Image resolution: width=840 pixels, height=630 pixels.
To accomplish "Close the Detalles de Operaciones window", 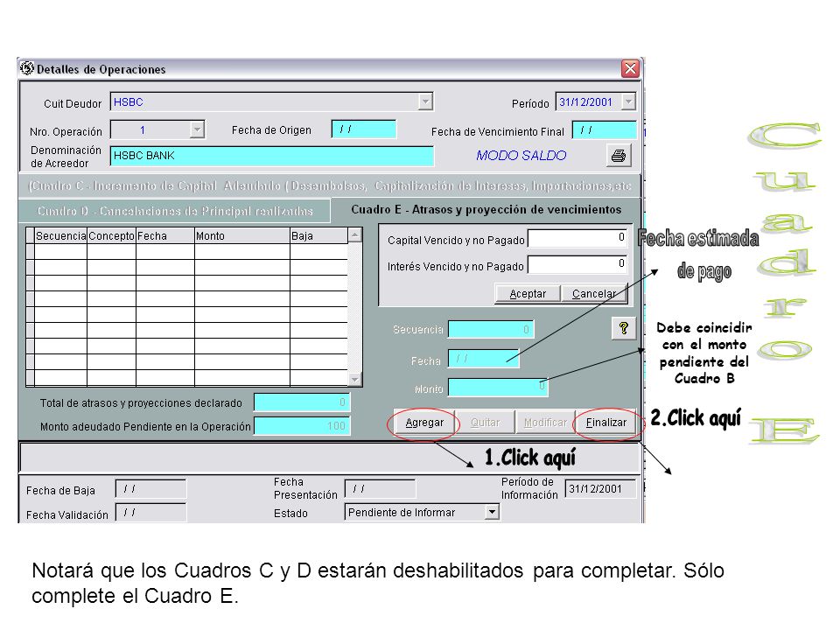I will (x=631, y=68).
